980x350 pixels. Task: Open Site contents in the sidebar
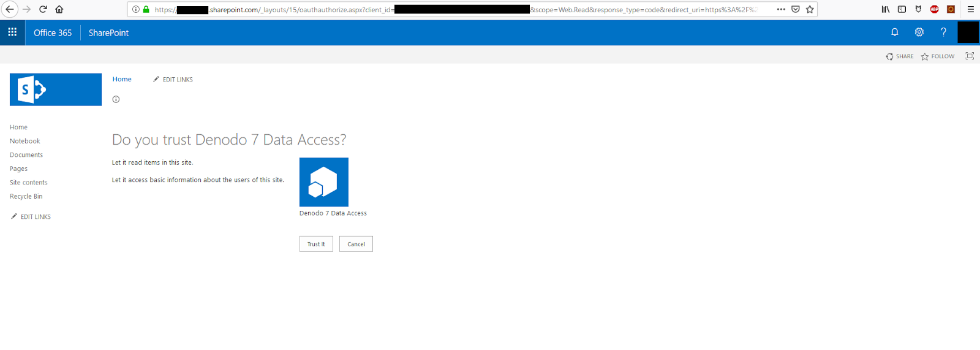tap(29, 183)
